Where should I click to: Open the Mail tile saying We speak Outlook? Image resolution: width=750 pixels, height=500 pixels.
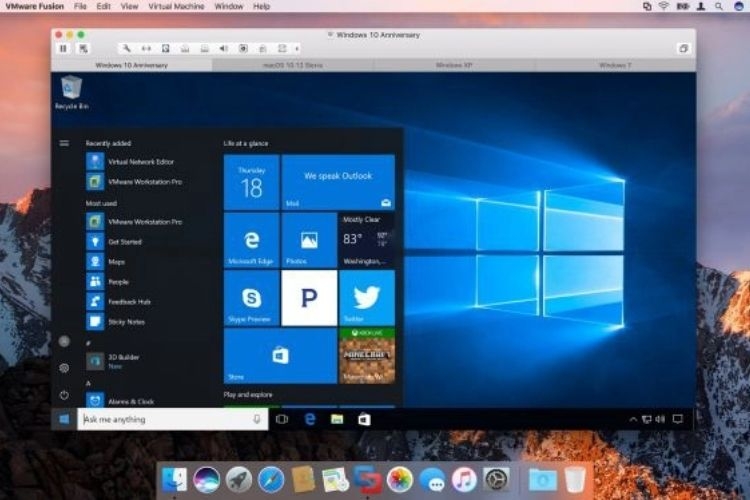pyautogui.click(x=338, y=182)
